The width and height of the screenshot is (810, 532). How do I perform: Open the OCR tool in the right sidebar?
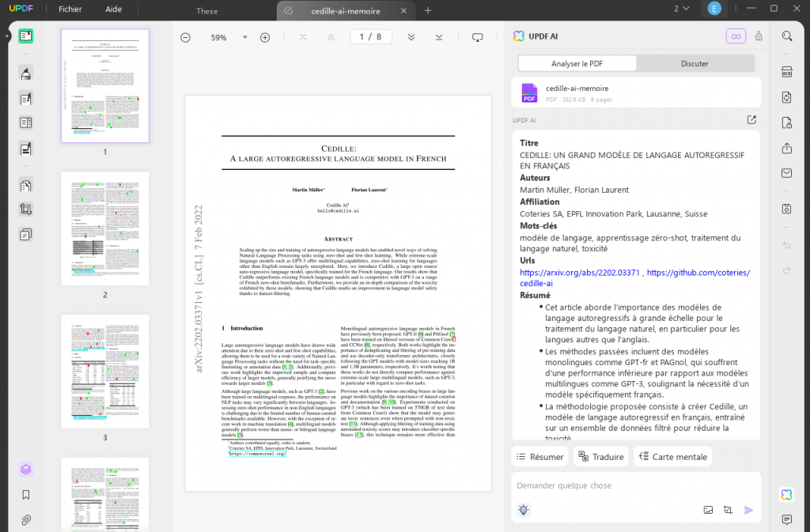[787, 71]
